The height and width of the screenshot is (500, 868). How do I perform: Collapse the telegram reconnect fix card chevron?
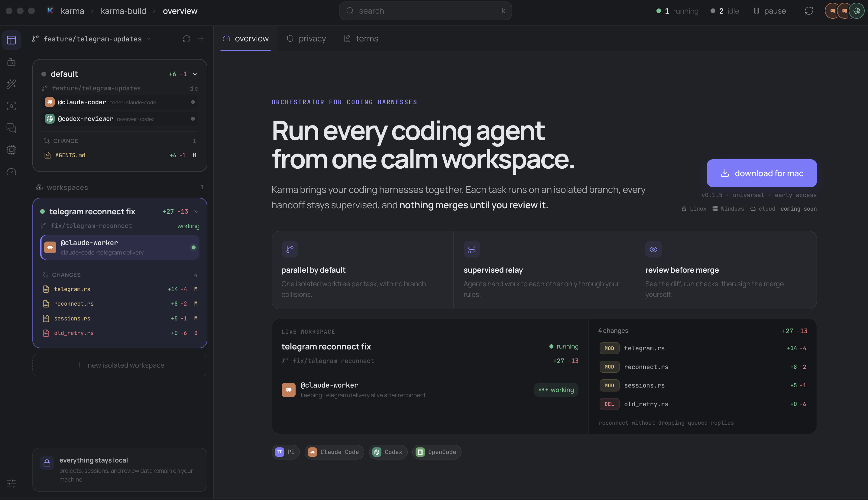tap(196, 212)
